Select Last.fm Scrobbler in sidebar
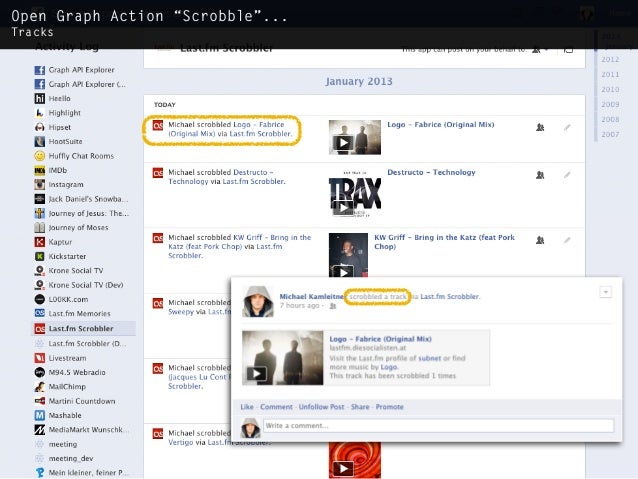 (x=81, y=328)
